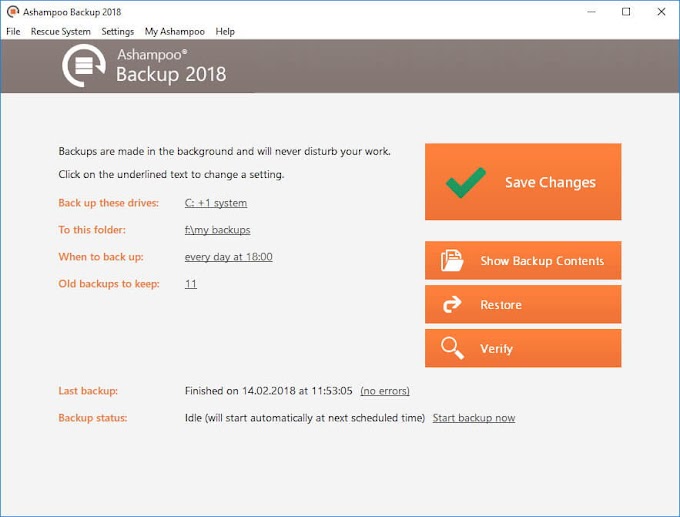Click the 'Old backups to keep:' label
Viewport: 680px width, 517px height.
click(x=109, y=284)
